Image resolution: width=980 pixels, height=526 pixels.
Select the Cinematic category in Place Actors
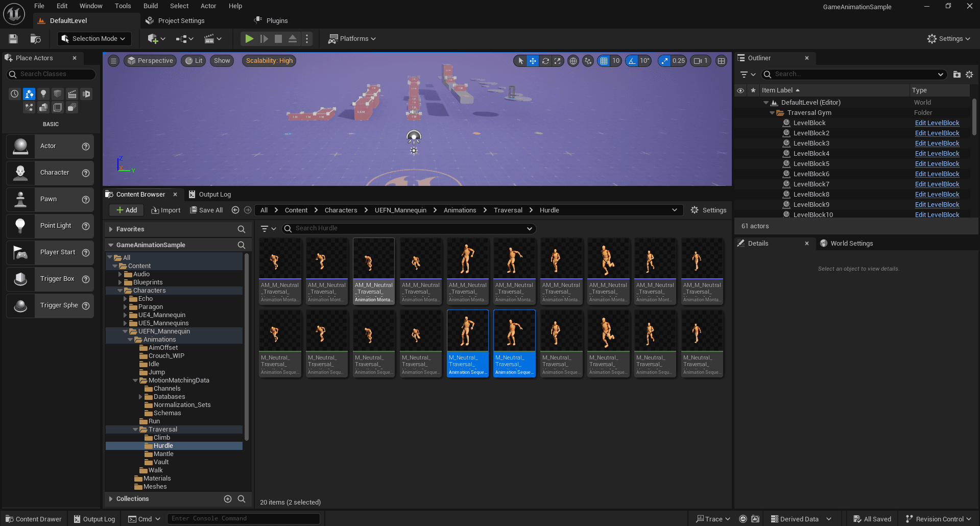click(x=72, y=94)
